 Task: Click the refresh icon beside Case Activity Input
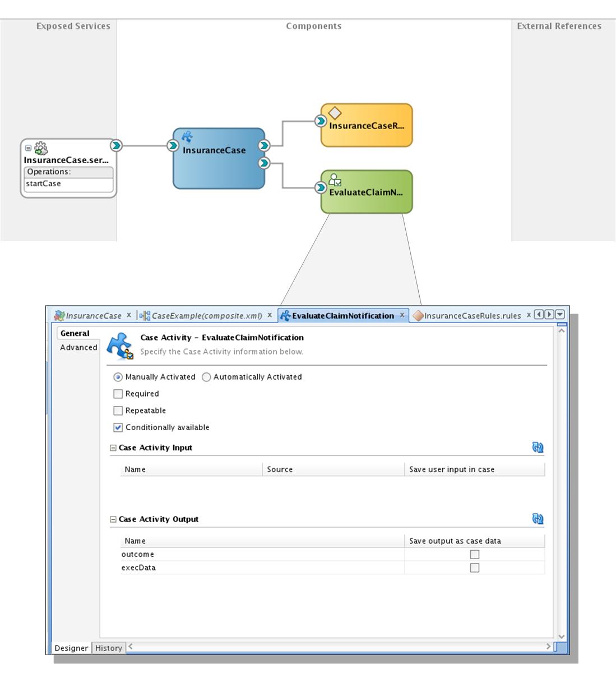point(538,448)
